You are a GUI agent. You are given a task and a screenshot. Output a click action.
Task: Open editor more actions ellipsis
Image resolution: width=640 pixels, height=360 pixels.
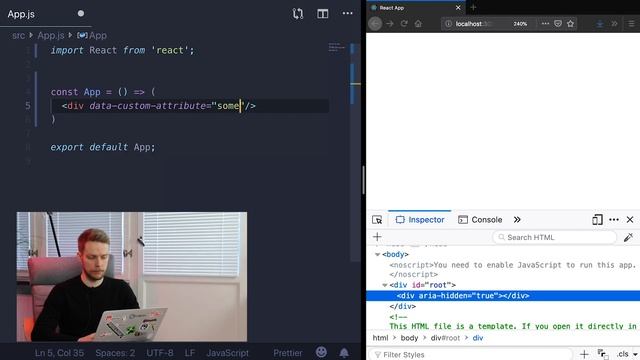pyautogui.click(x=347, y=13)
